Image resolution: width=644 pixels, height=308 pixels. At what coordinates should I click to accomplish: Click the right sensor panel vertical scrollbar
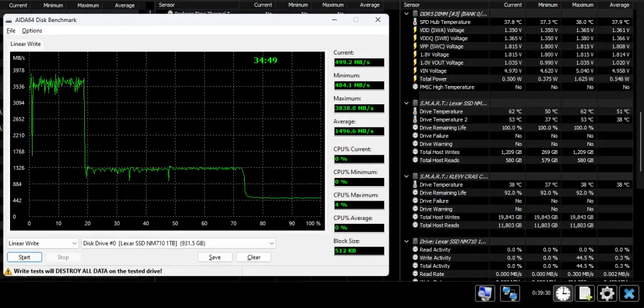(641, 141)
